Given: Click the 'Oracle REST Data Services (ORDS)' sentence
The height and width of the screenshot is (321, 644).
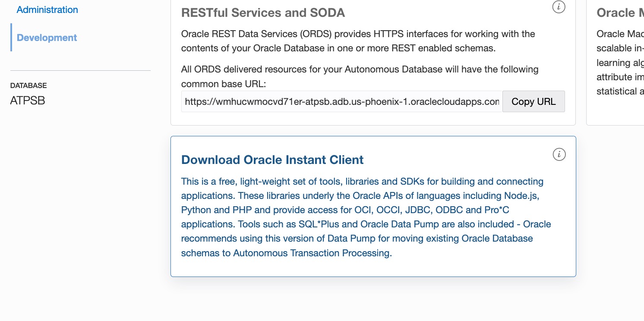Looking at the screenshot, I should (358, 41).
